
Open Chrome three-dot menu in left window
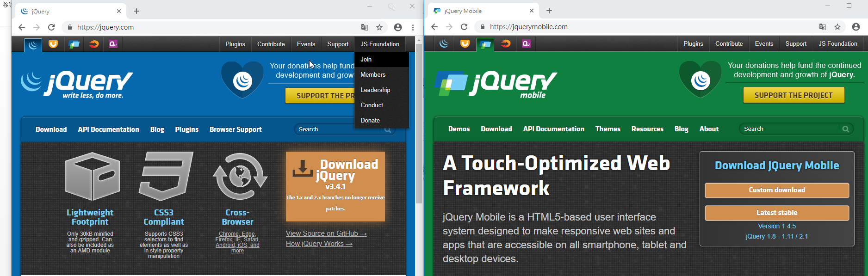coord(413,27)
